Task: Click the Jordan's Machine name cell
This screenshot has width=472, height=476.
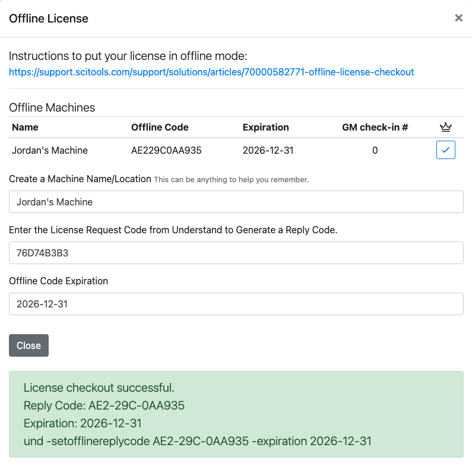Action: coord(50,150)
